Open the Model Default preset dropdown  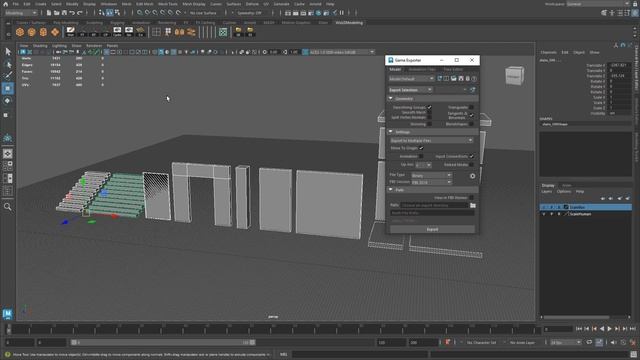click(x=411, y=79)
